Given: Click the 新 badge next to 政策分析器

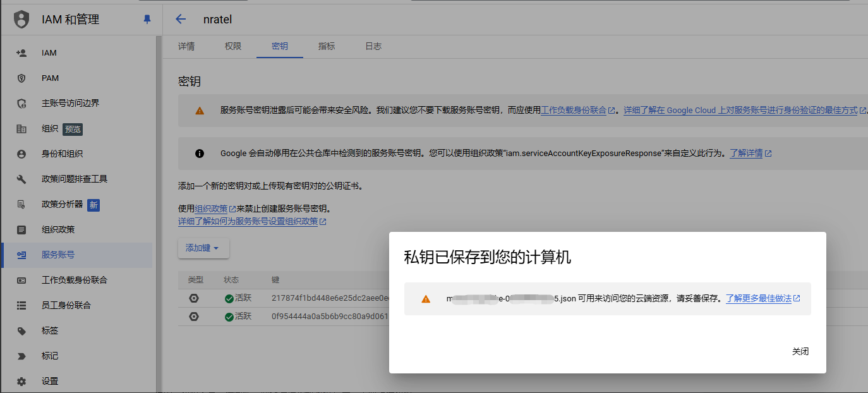Looking at the screenshot, I should [93, 205].
